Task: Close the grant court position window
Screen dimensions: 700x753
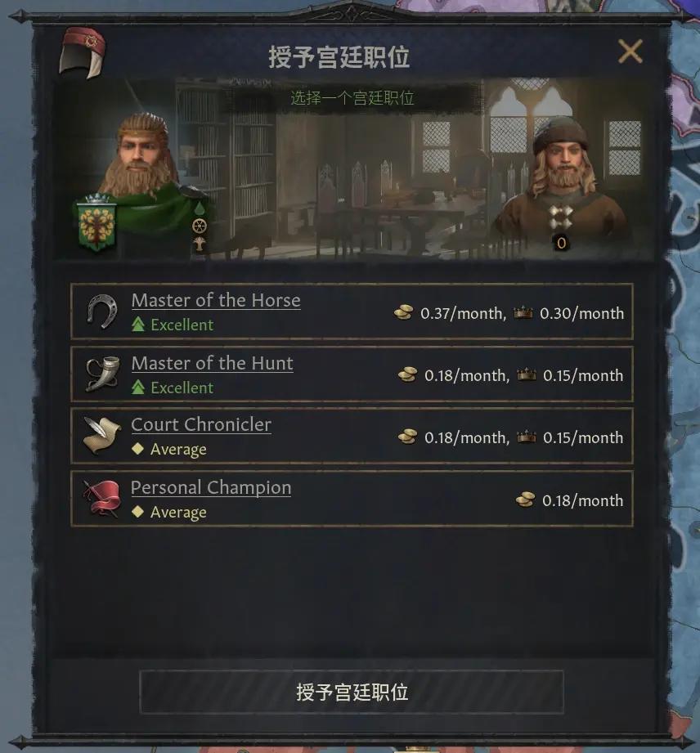Action: [630, 52]
